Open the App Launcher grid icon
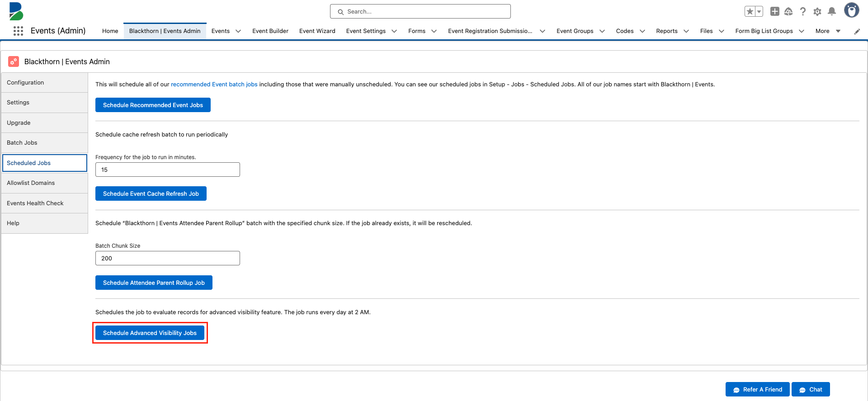Image resolution: width=868 pixels, height=401 pixels. point(18,31)
